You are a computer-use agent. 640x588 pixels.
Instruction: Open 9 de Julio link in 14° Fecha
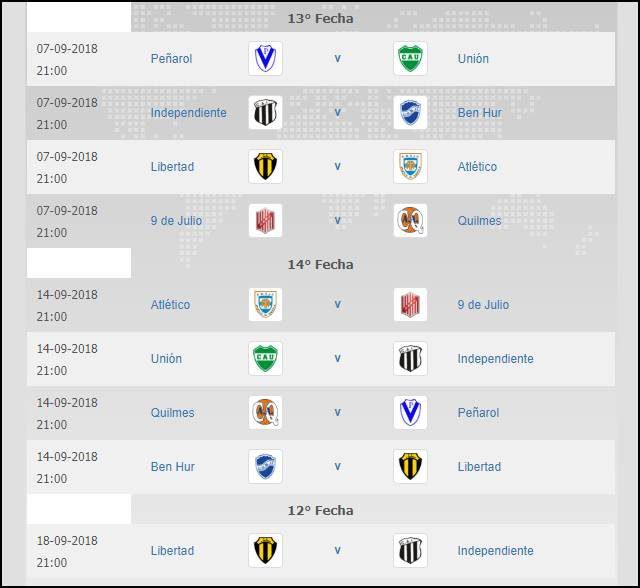tap(483, 305)
